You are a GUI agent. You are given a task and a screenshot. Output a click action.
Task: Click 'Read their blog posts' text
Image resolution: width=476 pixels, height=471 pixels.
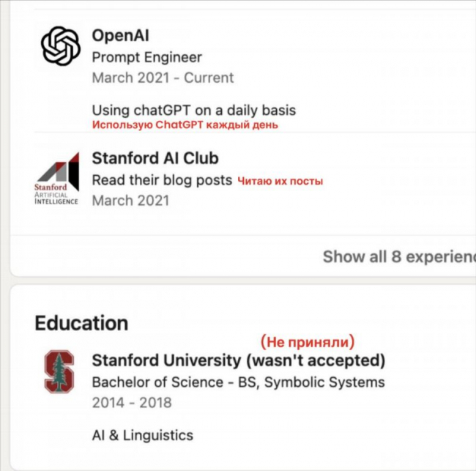point(162,180)
